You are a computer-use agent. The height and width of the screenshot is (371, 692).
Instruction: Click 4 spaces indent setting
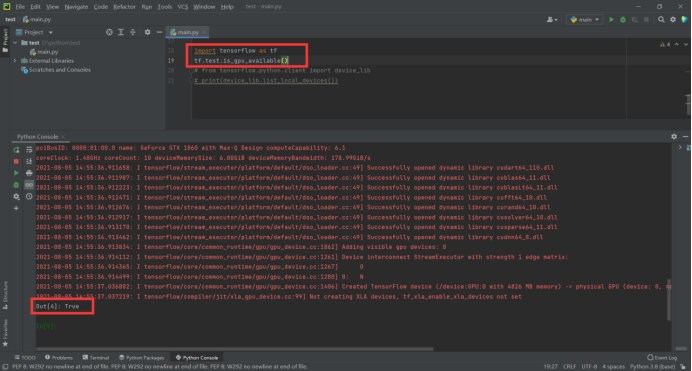[613, 367]
